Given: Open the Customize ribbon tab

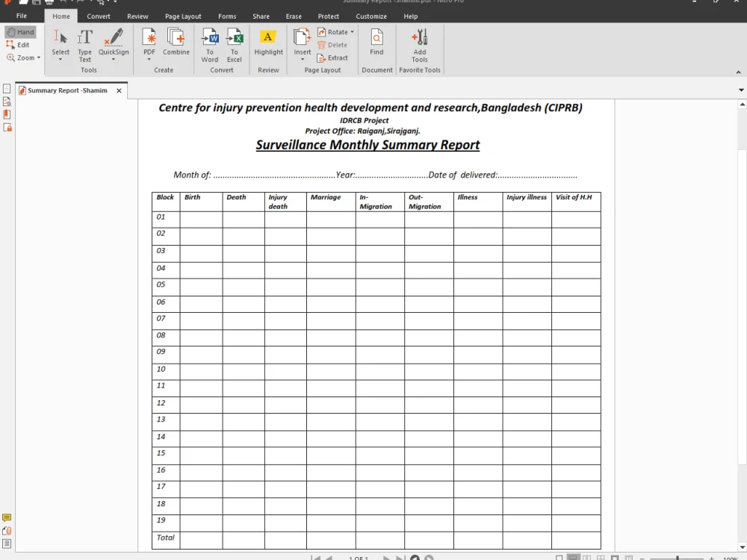Looking at the screenshot, I should pyautogui.click(x=371, y=16).
